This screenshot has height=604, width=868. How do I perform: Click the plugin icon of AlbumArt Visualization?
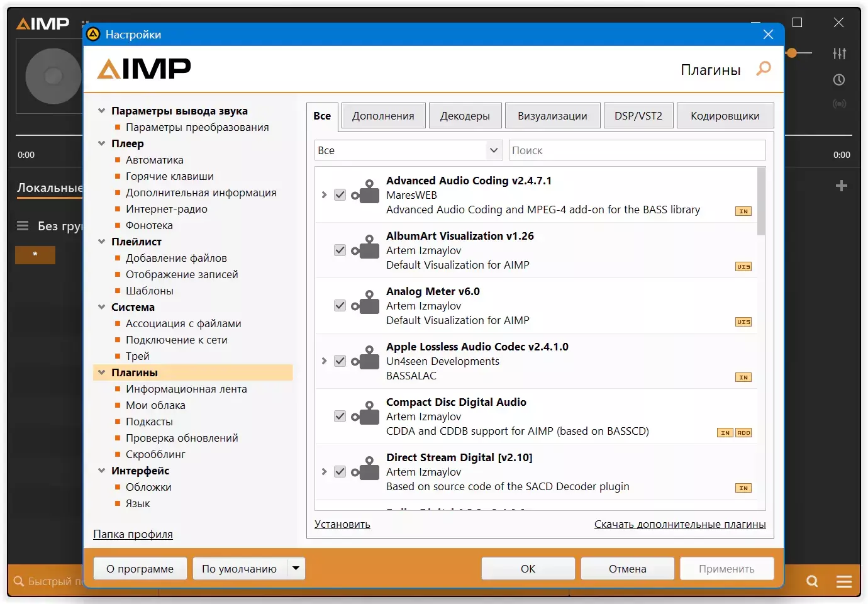365,247
